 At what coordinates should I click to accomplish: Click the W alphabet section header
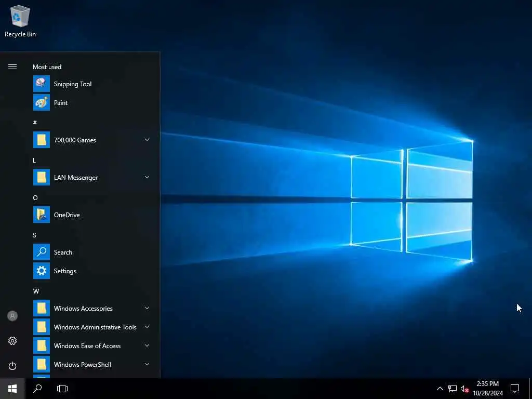[x=36, y=291]
